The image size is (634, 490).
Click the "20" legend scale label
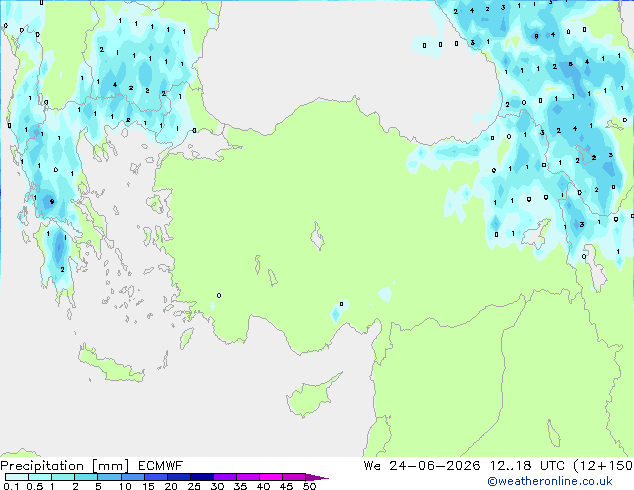(171, 486)
